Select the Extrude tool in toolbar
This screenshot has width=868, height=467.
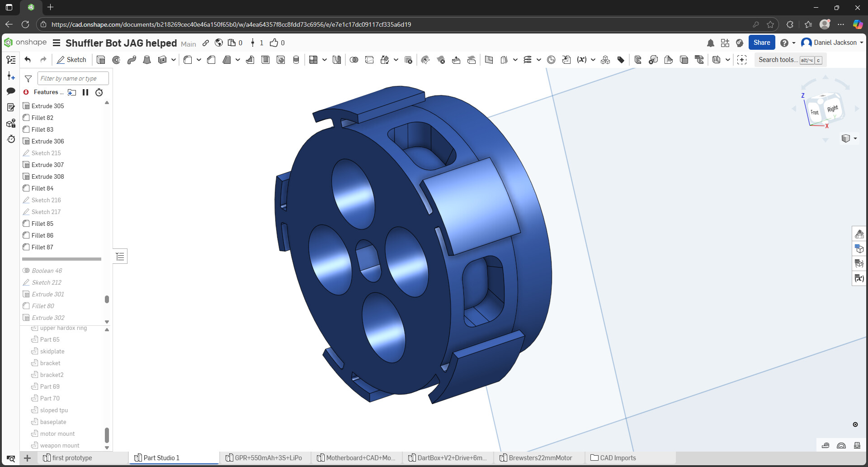(101, 60)
